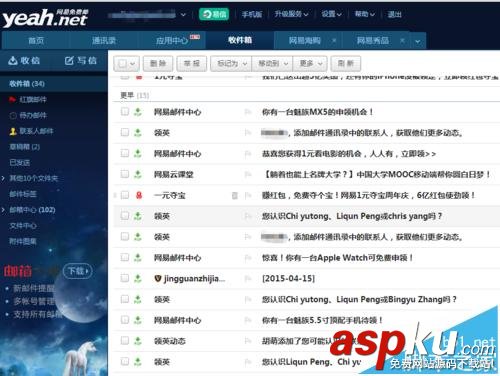Close the 网易海购 tab
The height and width of the screenshot is (376, 500).
pos(334,40)
